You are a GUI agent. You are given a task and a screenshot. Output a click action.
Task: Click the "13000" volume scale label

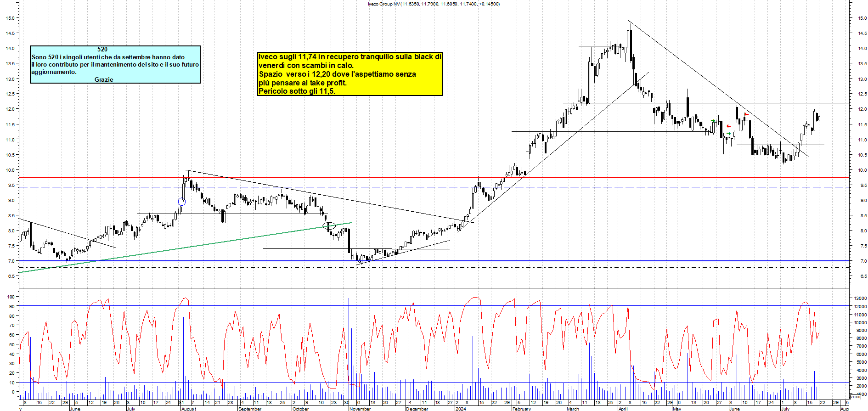[860, 298]
